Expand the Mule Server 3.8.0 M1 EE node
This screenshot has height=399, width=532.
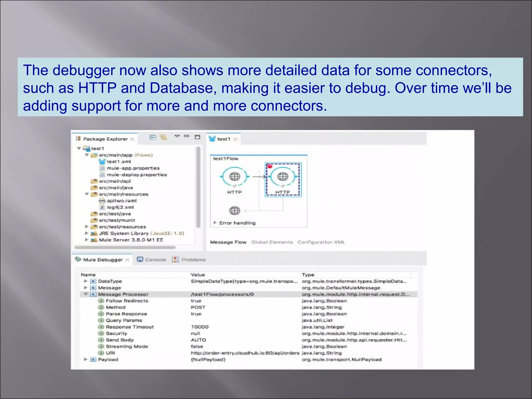pyautogui.click(x=87, y=240)
